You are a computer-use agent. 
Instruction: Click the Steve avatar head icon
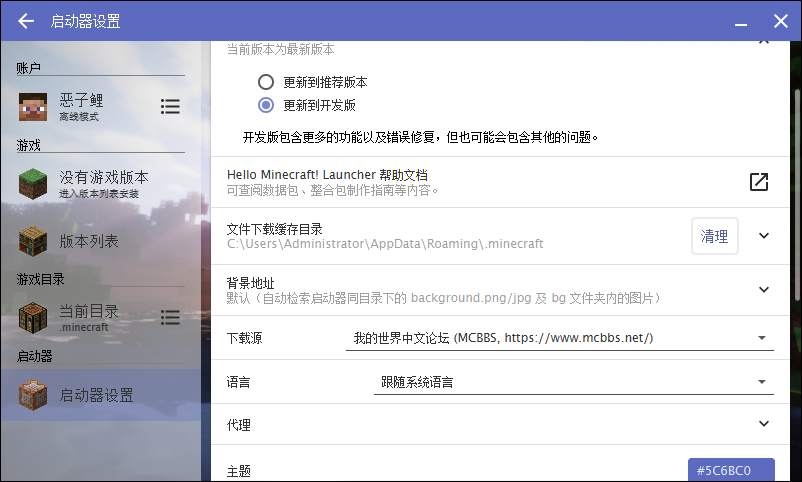[33, 106]
